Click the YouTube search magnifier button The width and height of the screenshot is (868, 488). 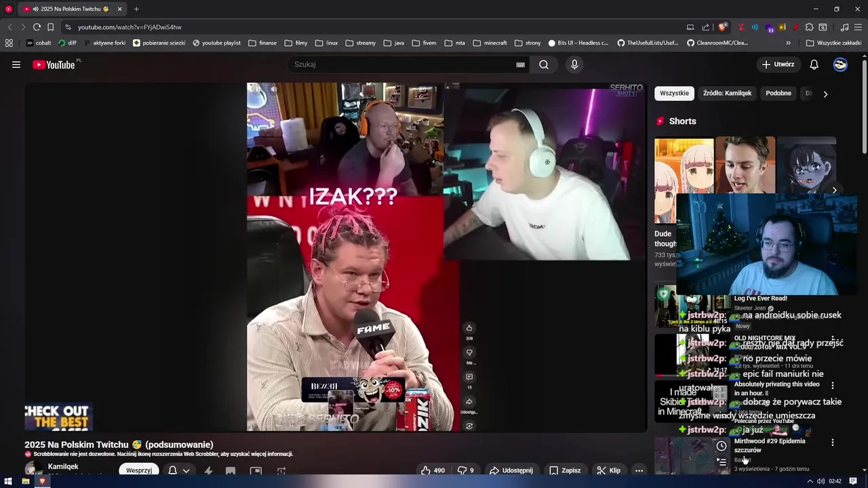pyautogui.click(x=544, y=64)
